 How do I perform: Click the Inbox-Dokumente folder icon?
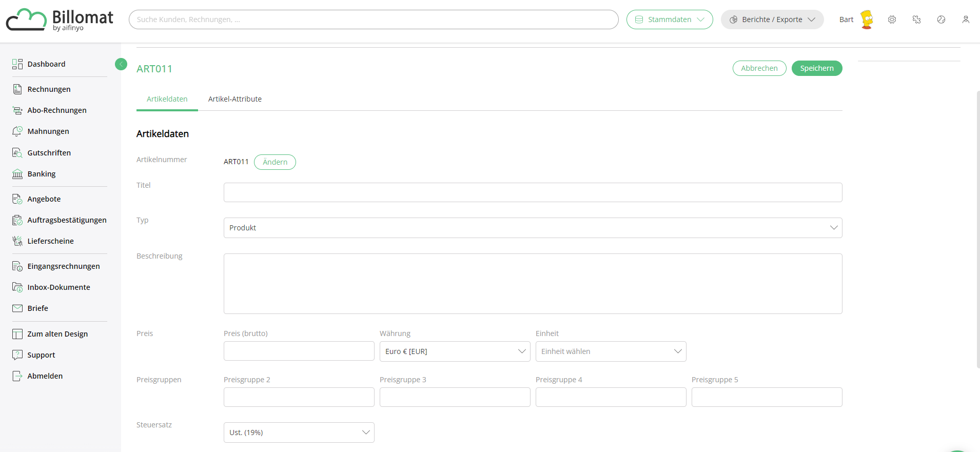tap(17, 287)
